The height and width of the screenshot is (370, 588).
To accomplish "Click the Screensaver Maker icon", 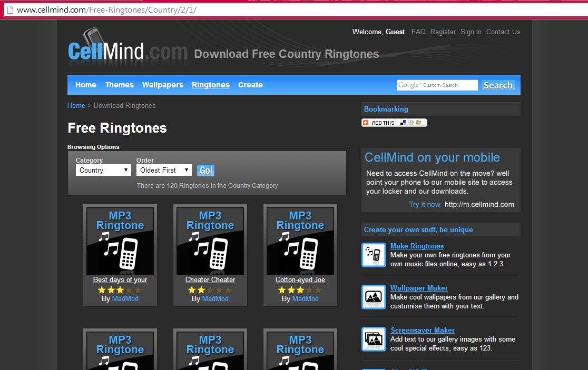I will tap(374, 339).
